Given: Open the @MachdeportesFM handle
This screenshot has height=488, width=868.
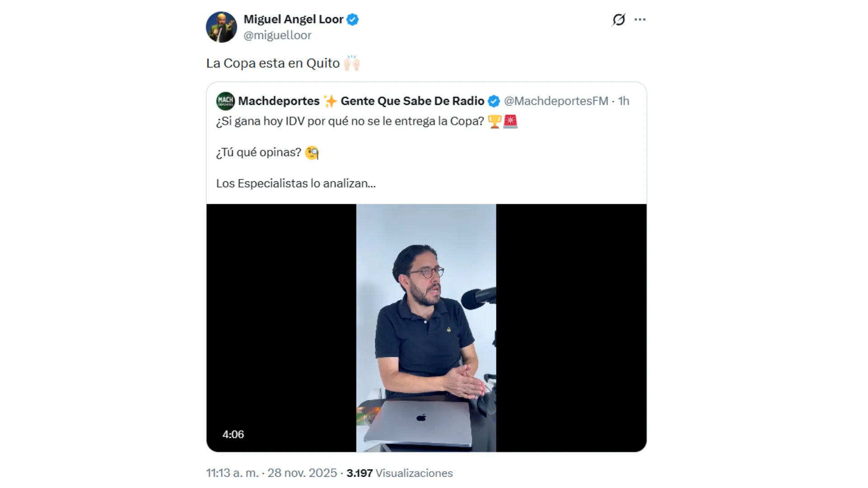Looking at the screenshot, I should (x=556, y=101).
